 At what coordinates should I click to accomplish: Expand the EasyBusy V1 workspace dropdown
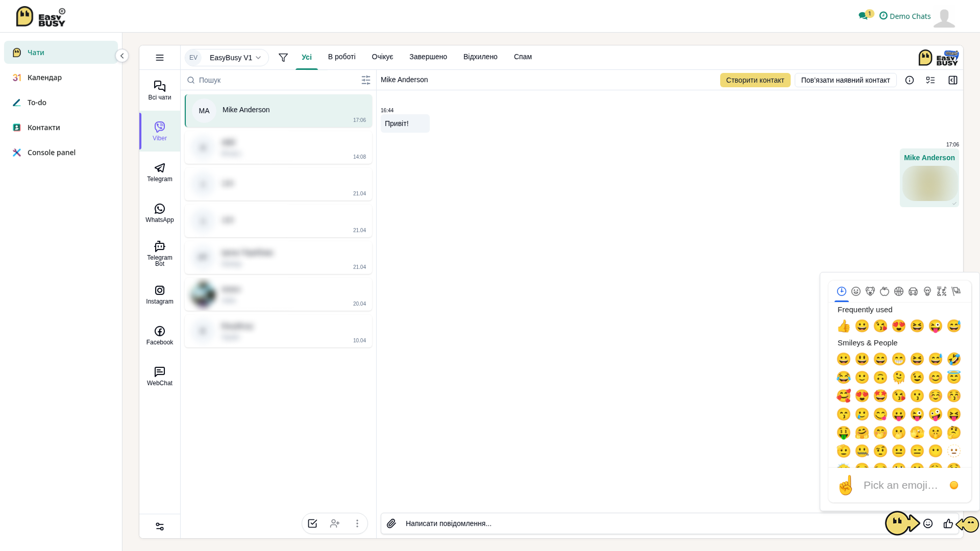pyautogui.click(x=227, y=58)
